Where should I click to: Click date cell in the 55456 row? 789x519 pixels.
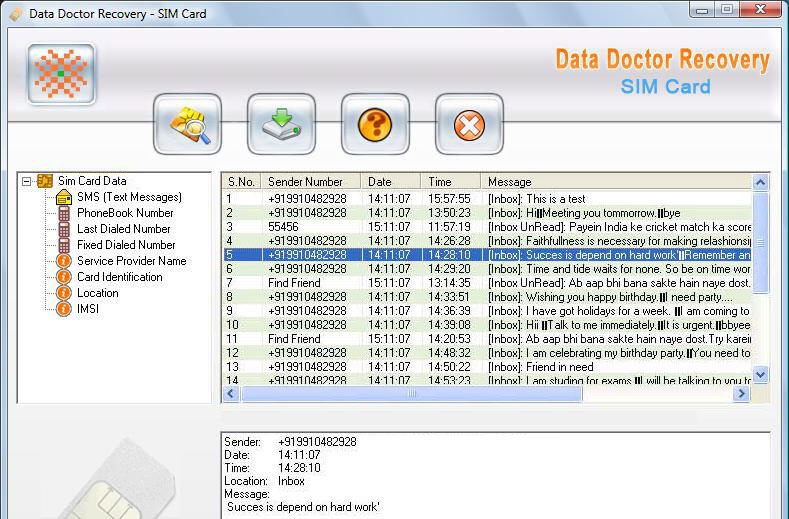click(389, 227)
